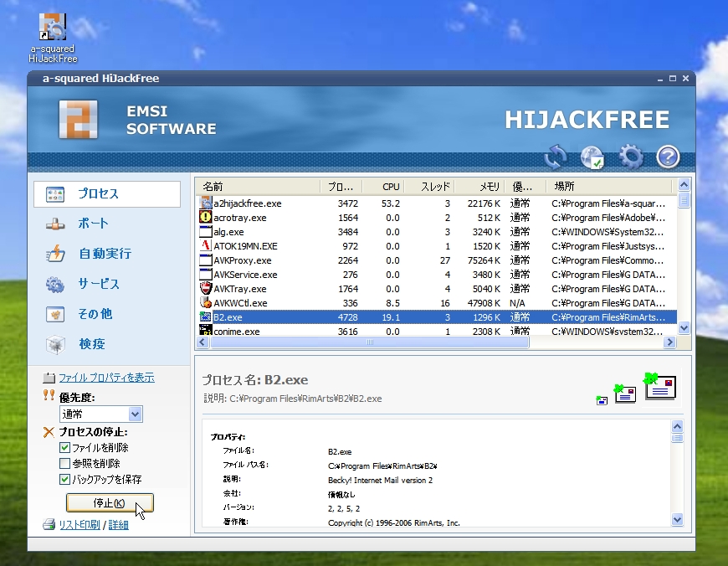This screenshot has width=728, height=566.
Task: Open the ファイルプロパティを表示 link
Action: [106, 378]
